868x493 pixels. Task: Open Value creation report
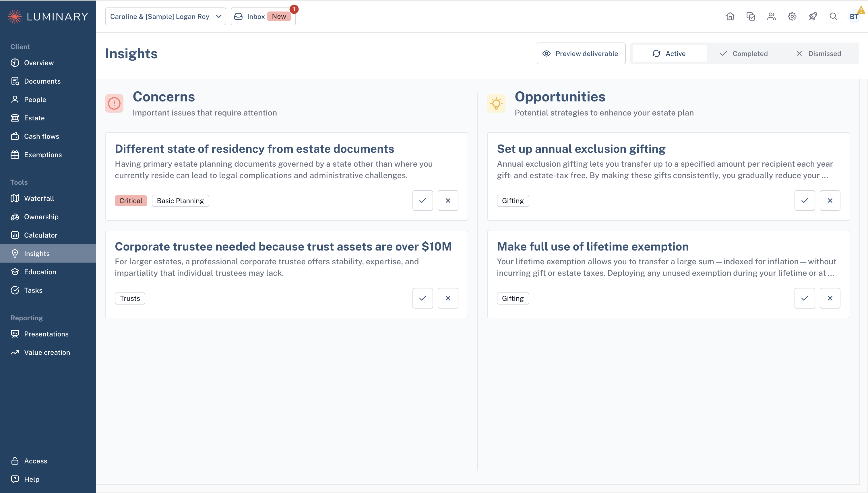[48, 352]
